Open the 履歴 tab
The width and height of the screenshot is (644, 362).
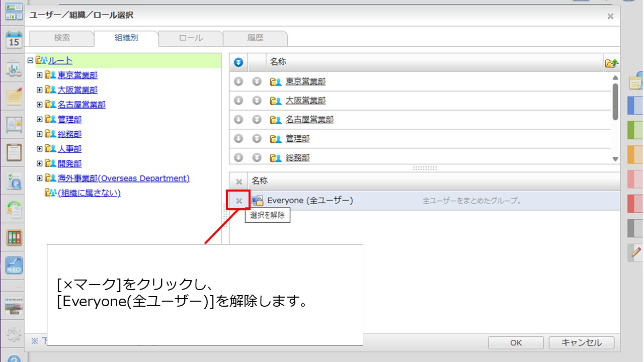coord(255,38)
